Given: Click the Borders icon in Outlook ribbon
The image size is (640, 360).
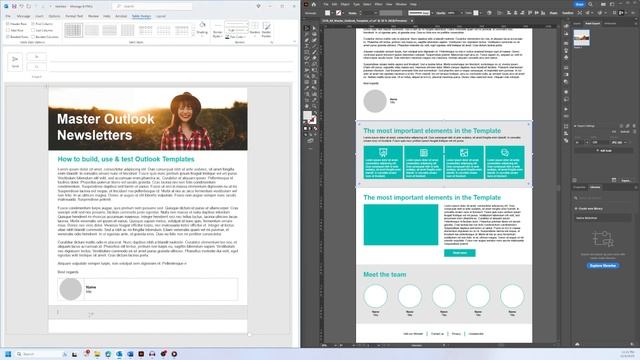Looking at the screenshot, I should click(255, 26).
